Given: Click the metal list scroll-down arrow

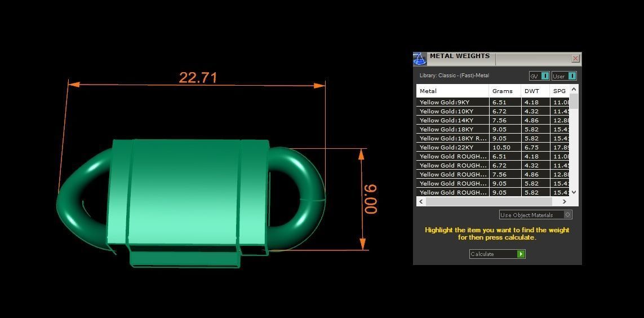Looking at the screenshot, I should click(574, 192).
